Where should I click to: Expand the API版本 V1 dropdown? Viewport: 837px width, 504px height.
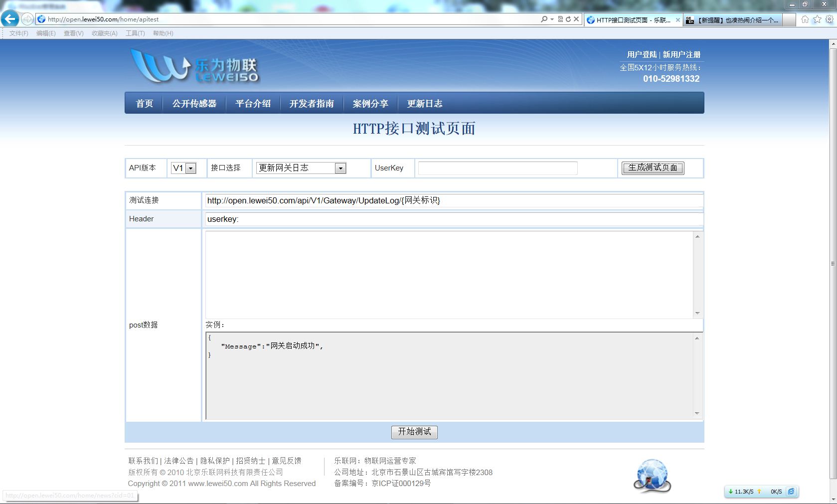click(190, 168)
